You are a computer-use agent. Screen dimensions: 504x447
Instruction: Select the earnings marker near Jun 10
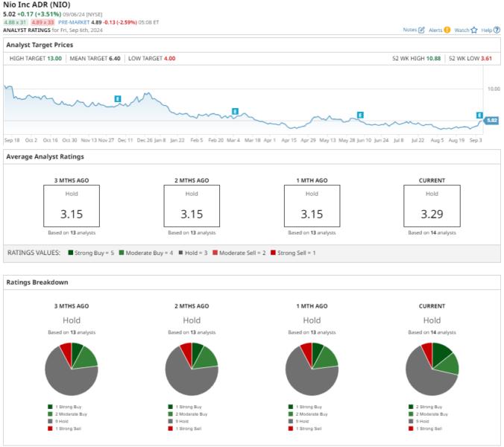click(x=360, y=115)
